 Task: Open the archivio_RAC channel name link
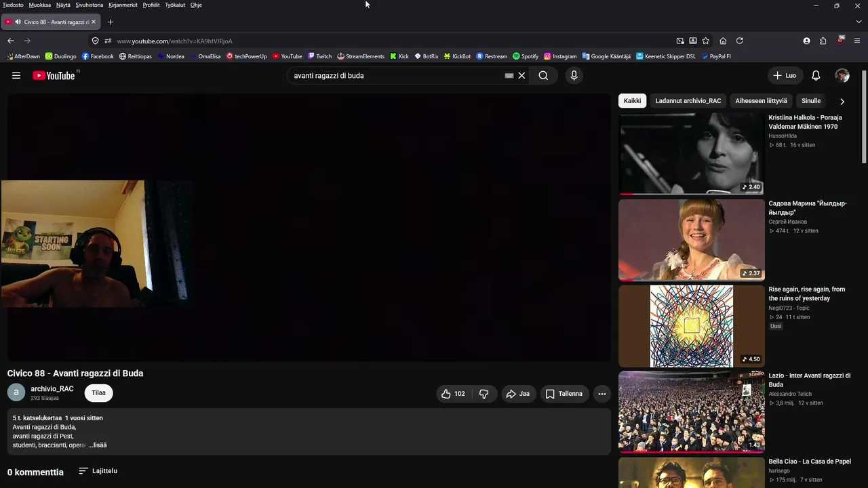point(52,389)
